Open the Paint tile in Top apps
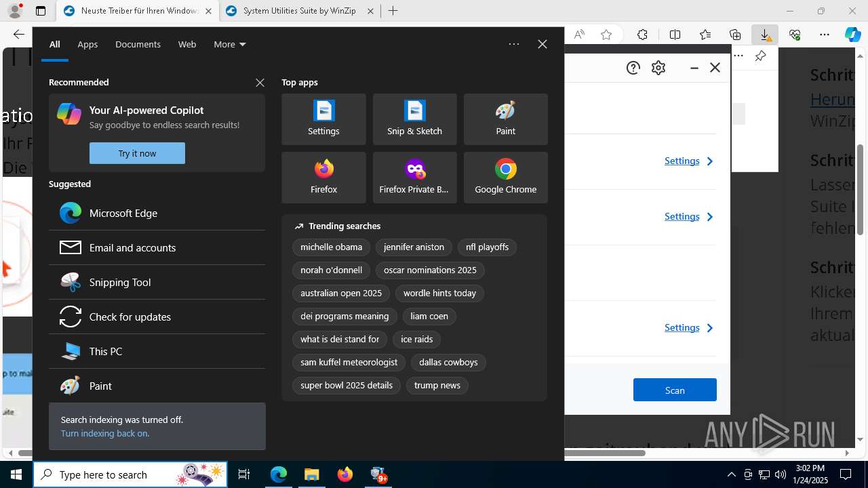The image size is (868, 488). click(x=505, y=119)
